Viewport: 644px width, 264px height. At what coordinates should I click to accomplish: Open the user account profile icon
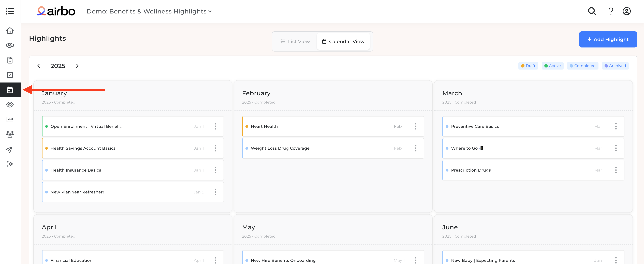626,11
